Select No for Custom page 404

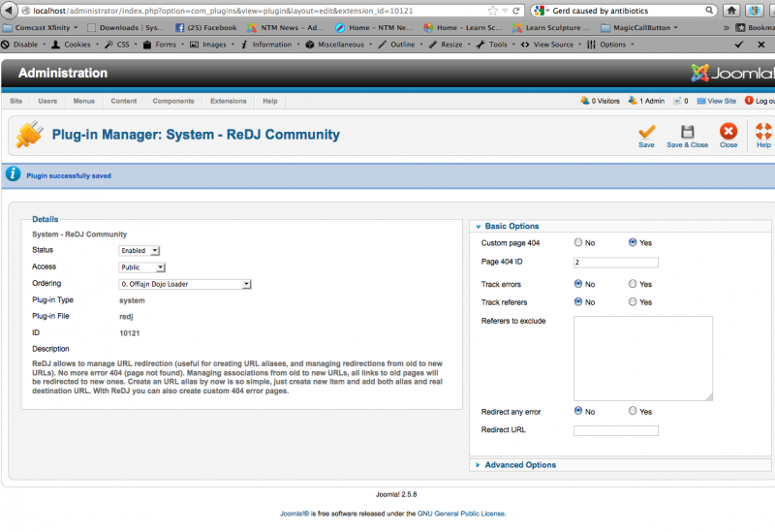(578, 242)
